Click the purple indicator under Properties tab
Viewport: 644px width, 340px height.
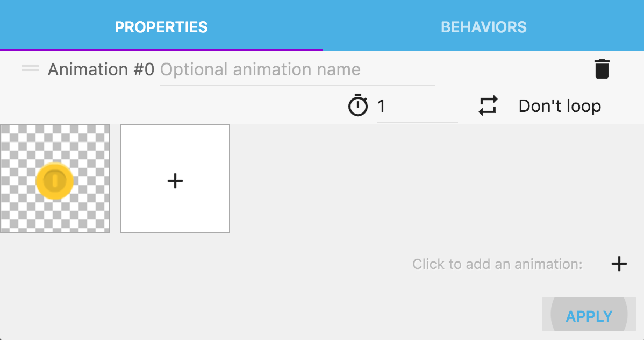tap(161, 49)
